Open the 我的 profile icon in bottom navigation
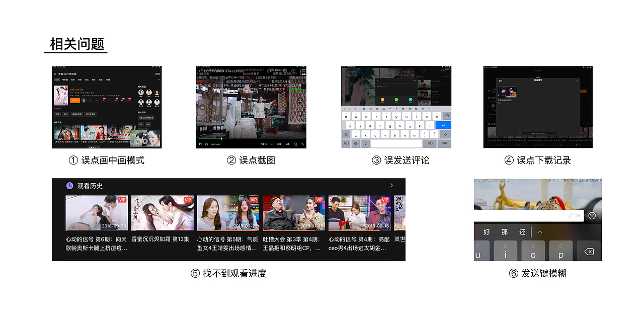The image size is (644, 322). pos(577,144)
